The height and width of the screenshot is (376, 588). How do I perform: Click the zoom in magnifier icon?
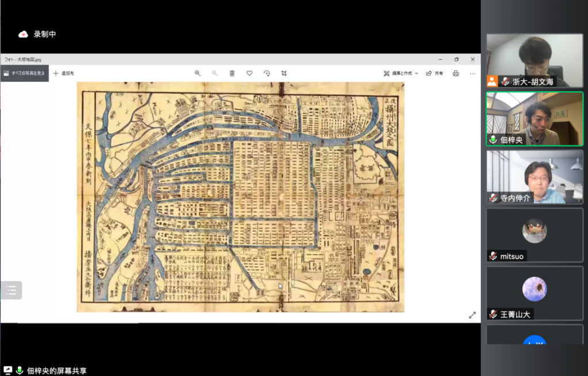197,73
